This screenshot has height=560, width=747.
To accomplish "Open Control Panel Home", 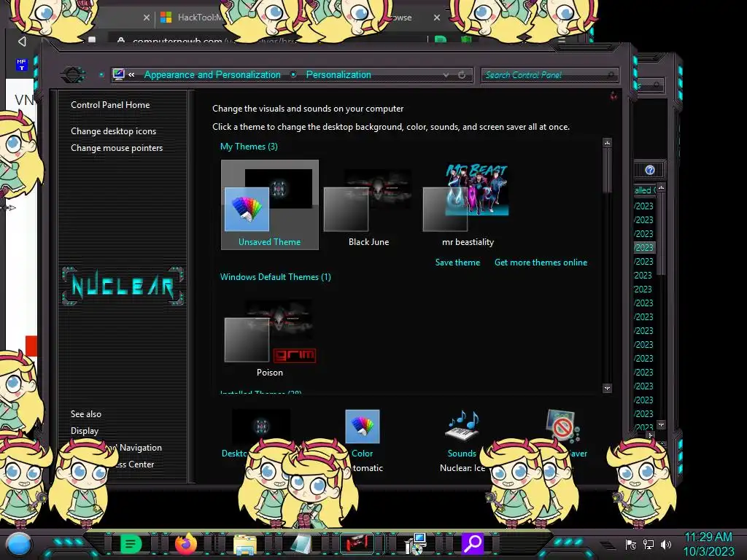I will point(110,105).
